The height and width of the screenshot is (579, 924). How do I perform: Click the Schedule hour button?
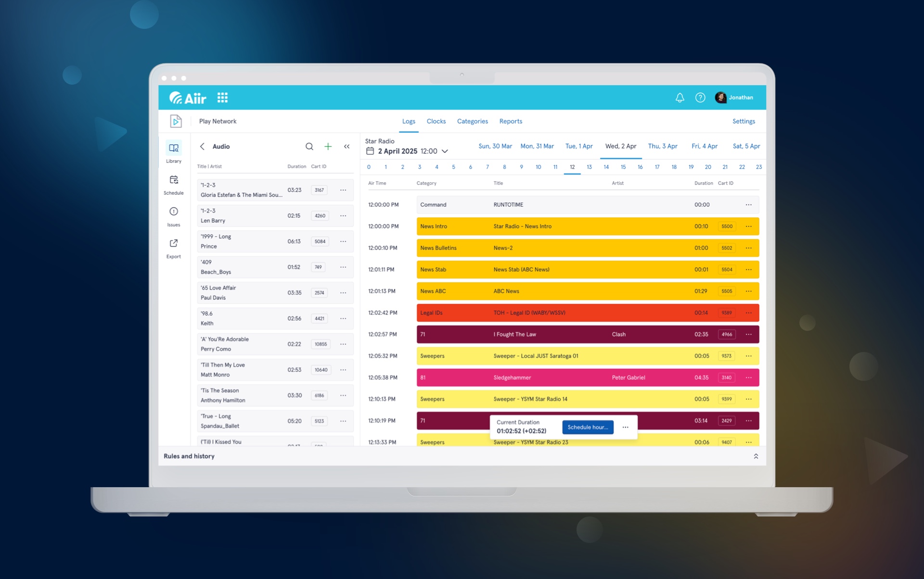(588, 427)
